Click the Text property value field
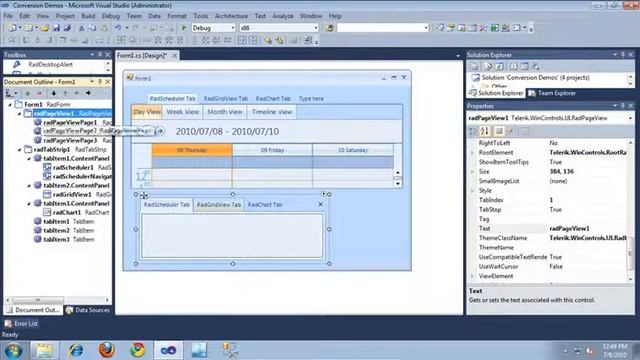The height and width of the screenshot is (360, 640). click(587, 229)
